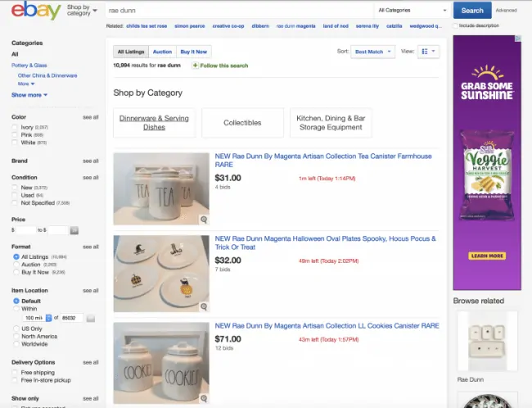The width and height of the screenshot is (532, 408).
Task: Open Sort Best Match dropdown
Action: tap(373, 52)
